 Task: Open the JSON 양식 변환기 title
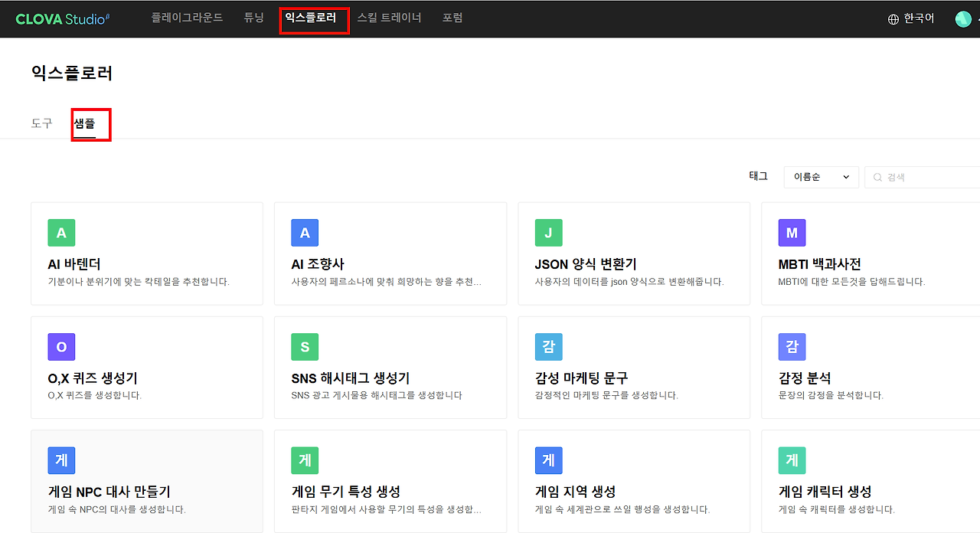586,264
